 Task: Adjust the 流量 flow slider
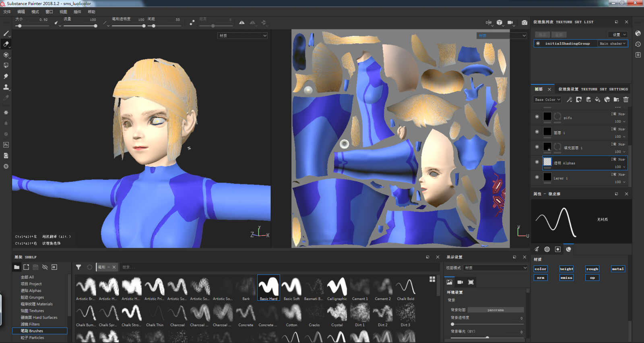(x=80, y=26)
